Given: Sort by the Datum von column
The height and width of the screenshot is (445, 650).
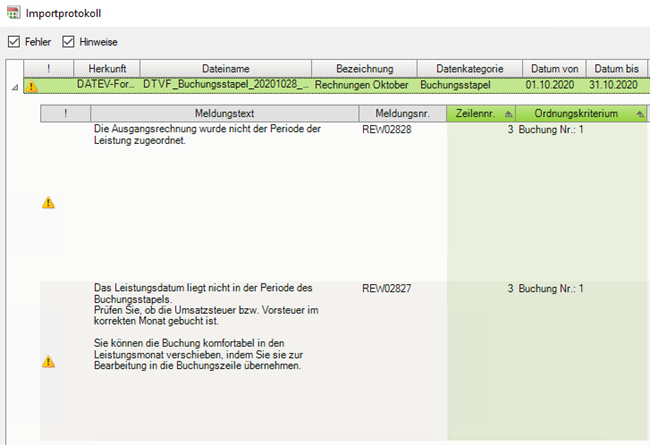Looking at the screenshot, I should pyautogui.click(x=552, y=68).
